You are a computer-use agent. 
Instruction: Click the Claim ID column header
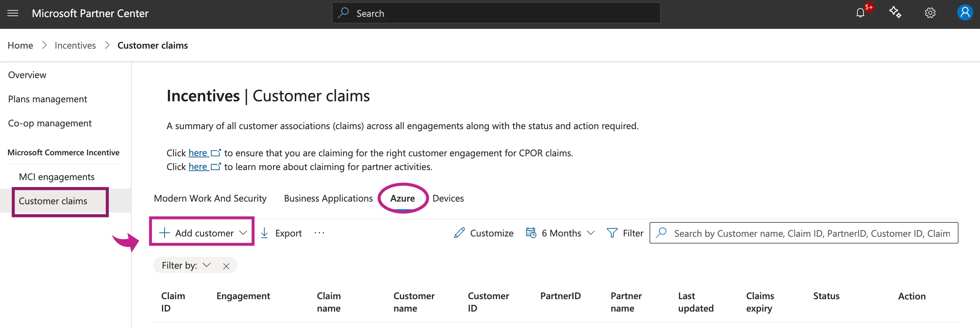point(173,302)
